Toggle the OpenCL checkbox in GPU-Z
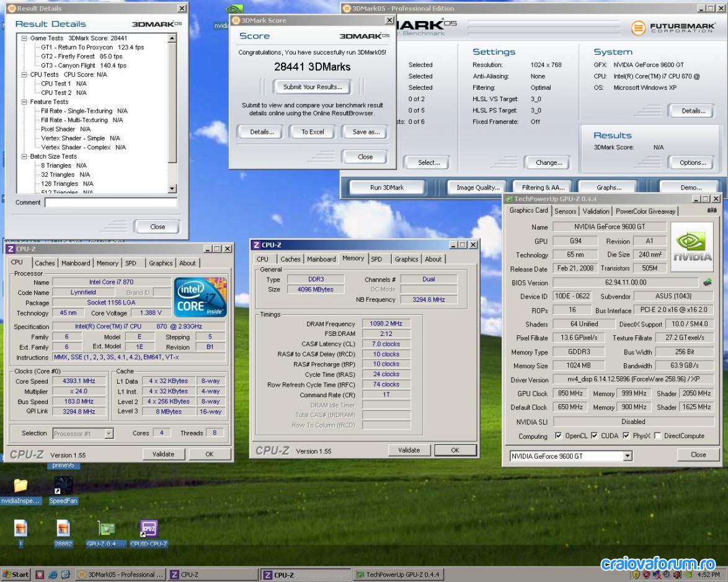Image resolution: width=728 pixels, height=582 pixels. coord(558,436)
